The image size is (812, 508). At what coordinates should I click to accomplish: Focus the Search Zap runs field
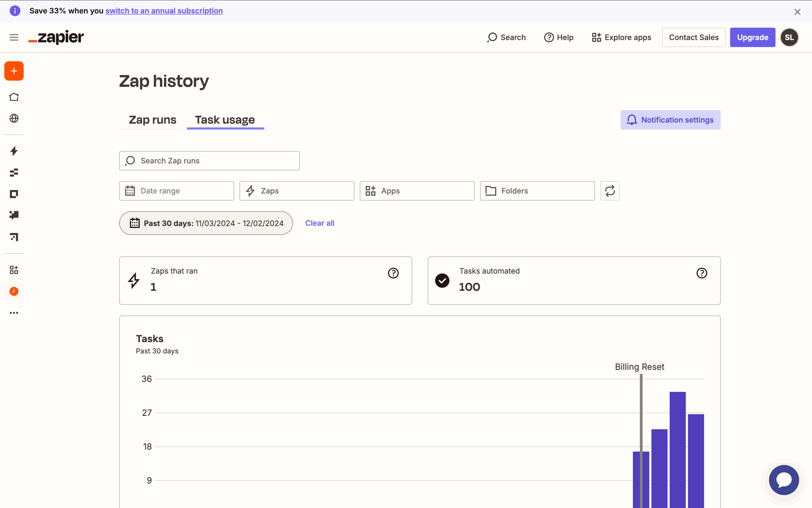pyautogui.click(x=209, y=161)
